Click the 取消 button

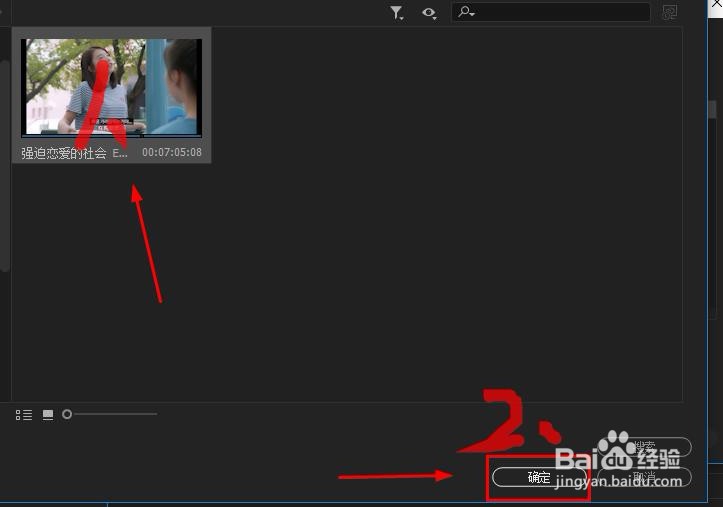[645, 476]
